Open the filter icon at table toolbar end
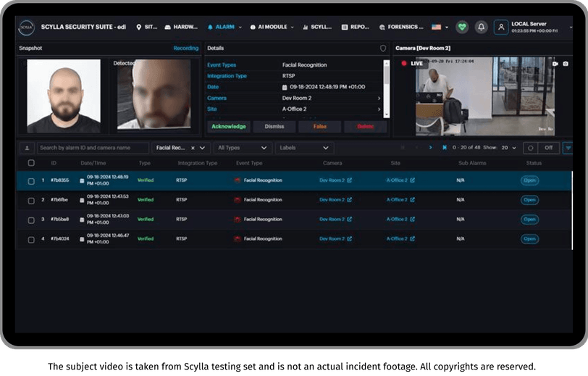This screenshot has height=376, width=588. pyautogui.click(x=568, y=148)
